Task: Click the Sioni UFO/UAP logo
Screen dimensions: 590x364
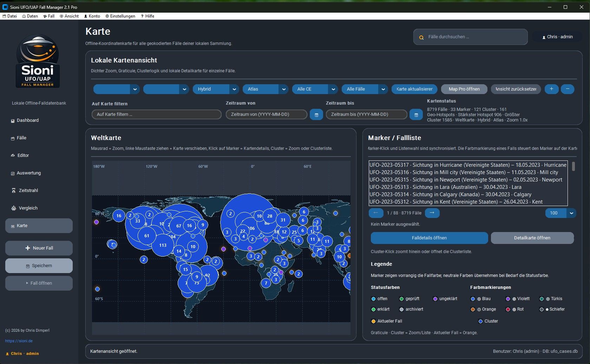Action: point(38,61)
